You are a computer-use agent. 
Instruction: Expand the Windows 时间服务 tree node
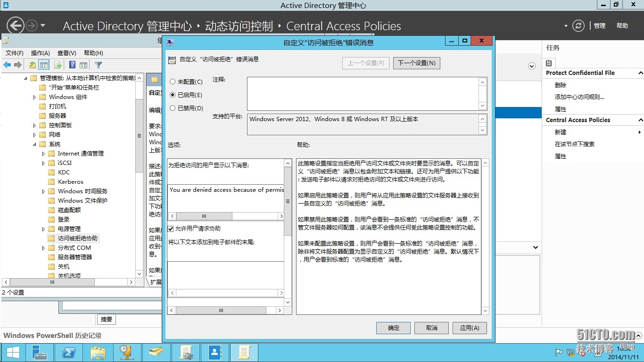43,191
